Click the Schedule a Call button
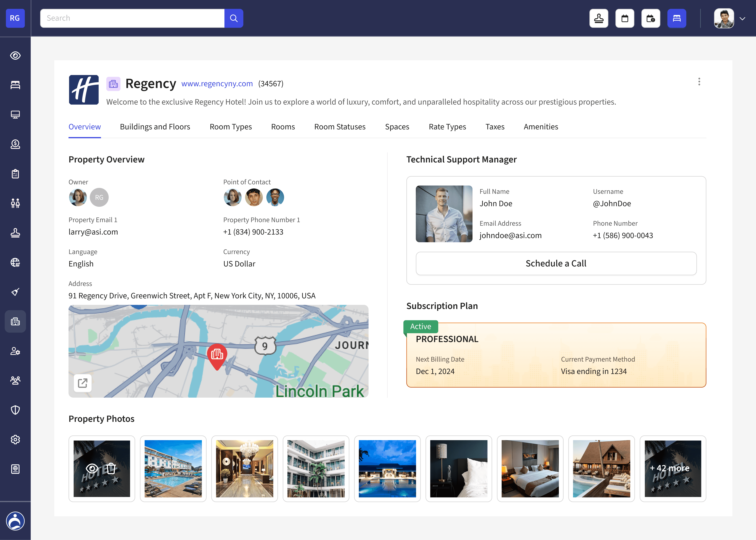 [556, 263]
